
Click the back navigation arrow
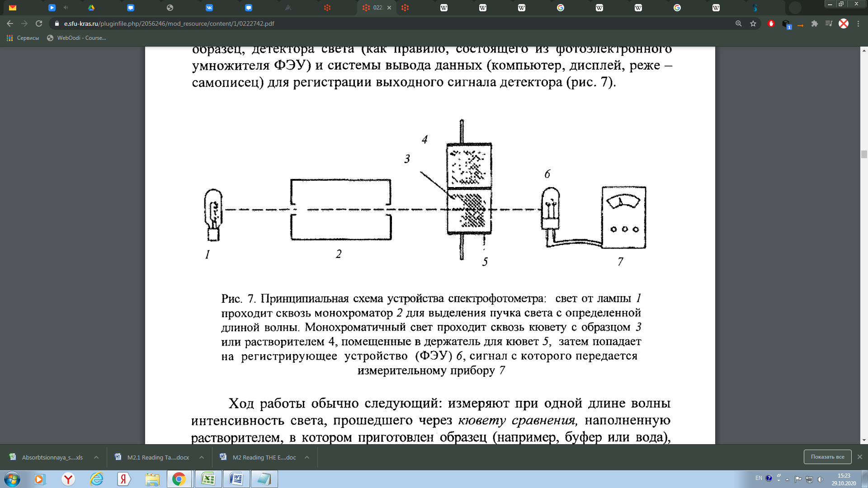(10, 23)
